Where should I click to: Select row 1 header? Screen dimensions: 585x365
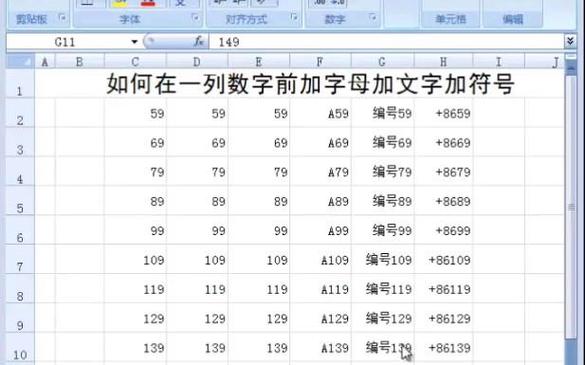click(x=20, y=84)
